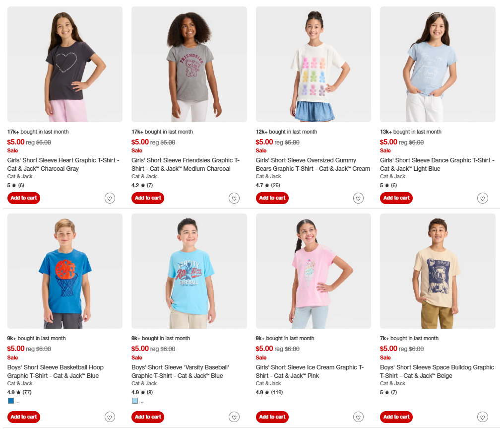Open Cat & Jack brand link under Dance shirt
Image resolution: width=504 pixels, height=430 pixels.
click(x=392, y=176)
